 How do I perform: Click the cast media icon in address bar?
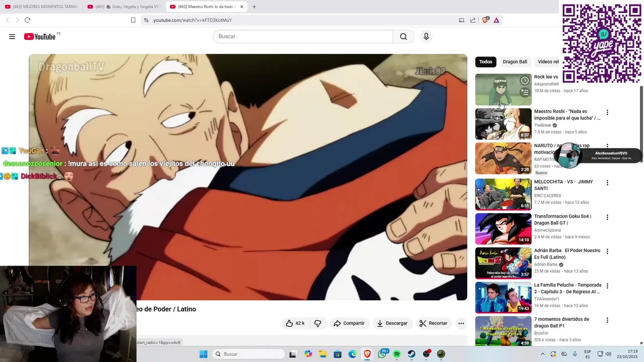point(461,20)
